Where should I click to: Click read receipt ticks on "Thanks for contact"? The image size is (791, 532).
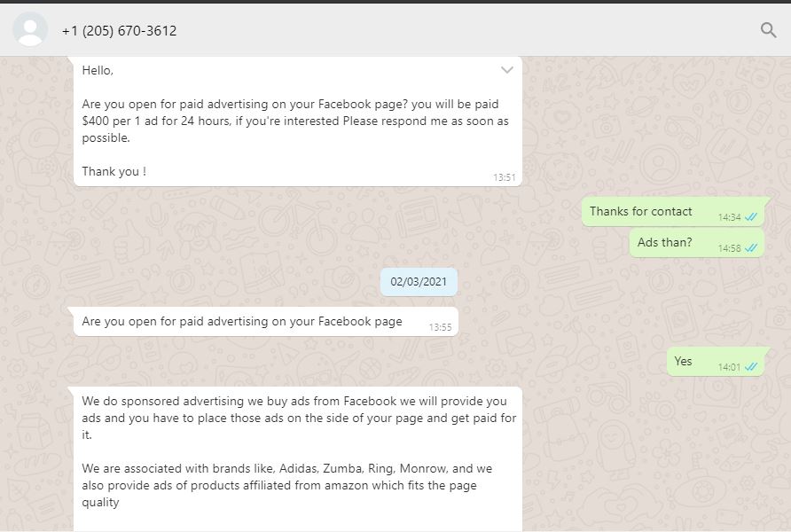751,217
